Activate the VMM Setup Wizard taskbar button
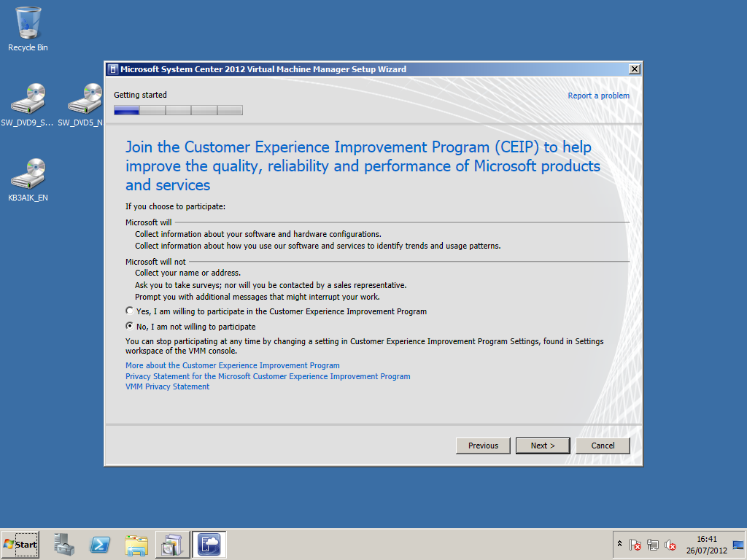747x560 pixels. [x=209, y=544]
